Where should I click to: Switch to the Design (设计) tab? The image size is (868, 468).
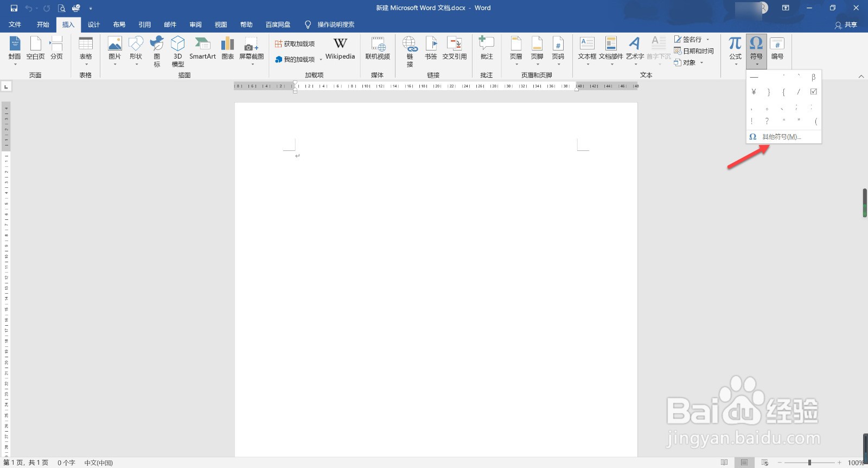(x=94, y=24)
